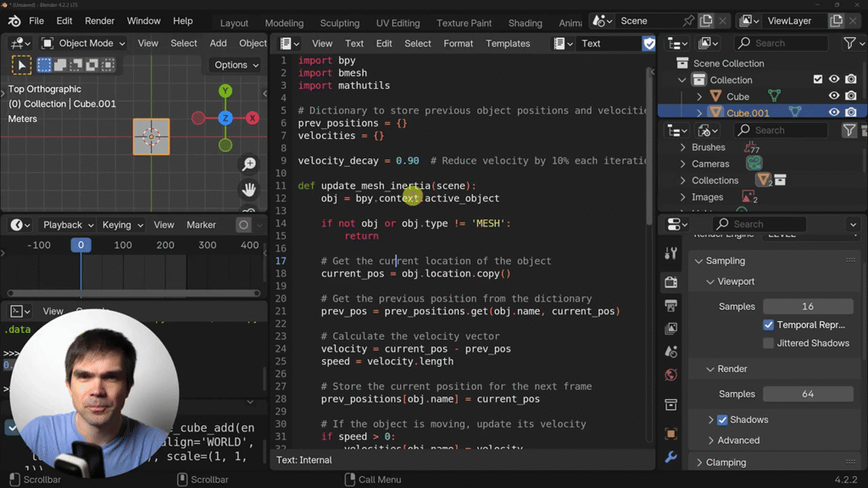
Task: Open the Render menu in the top bar
Action: pos(99,20)
